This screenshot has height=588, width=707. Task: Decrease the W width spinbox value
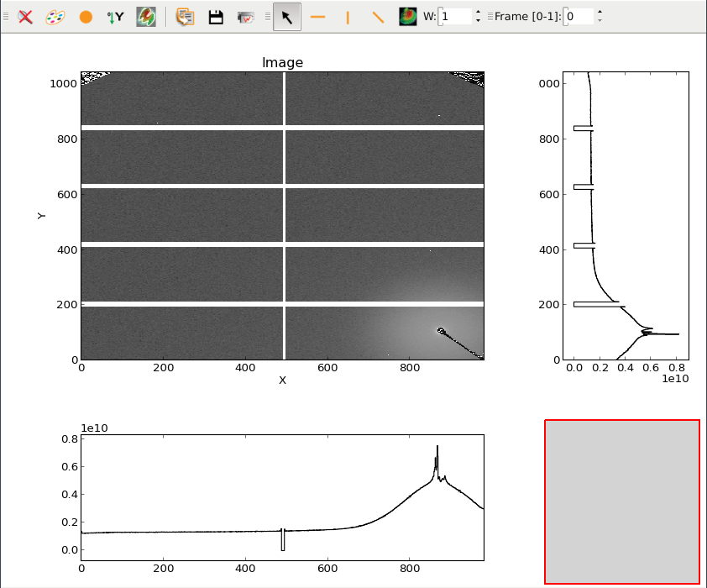pyautogui.click(x=478, y=21)
